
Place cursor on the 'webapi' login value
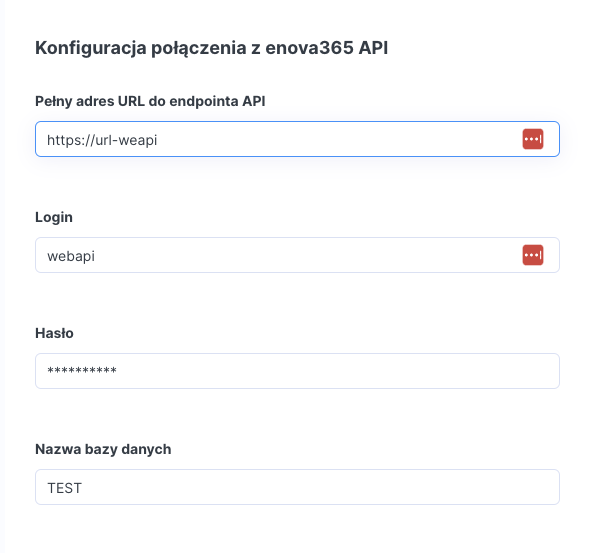coord(70,256)
